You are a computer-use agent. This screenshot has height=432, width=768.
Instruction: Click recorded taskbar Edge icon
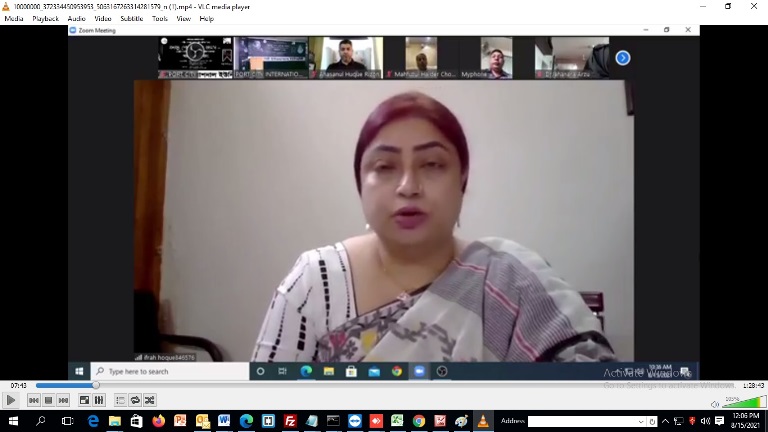click(x=306, y=371)
